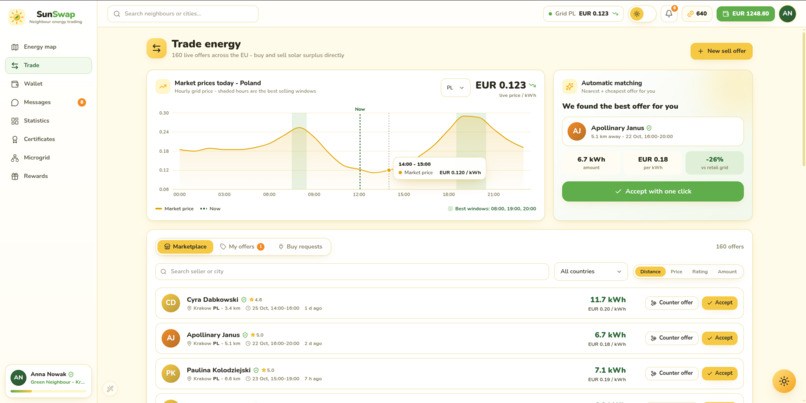Open Certificates in the sidebar

point(48,139)
